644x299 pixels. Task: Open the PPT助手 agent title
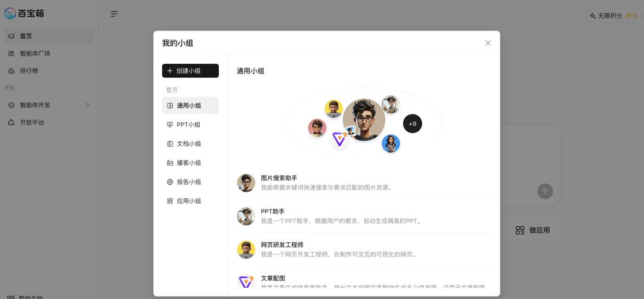tap(273, 211)
